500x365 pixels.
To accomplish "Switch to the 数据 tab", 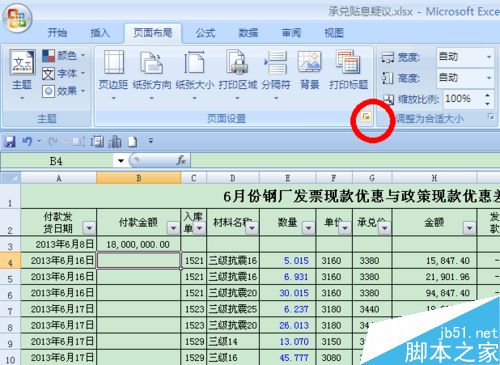I will tap(248, 33).
